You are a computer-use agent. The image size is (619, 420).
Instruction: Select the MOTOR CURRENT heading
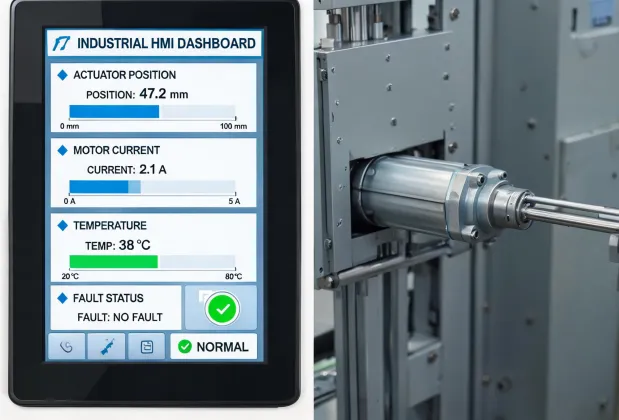click(x=116, y=150)
